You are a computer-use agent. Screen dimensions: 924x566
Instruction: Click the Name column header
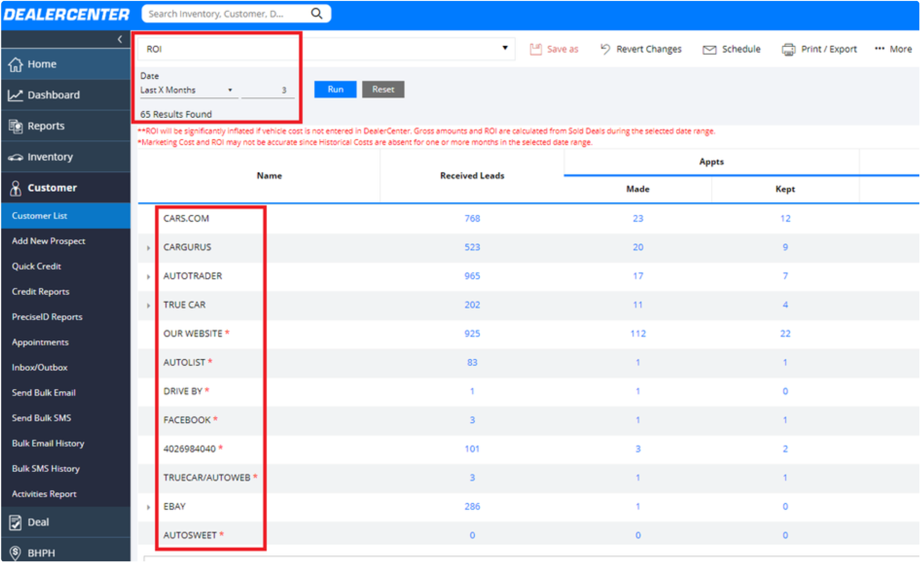(x=269, y=176)
